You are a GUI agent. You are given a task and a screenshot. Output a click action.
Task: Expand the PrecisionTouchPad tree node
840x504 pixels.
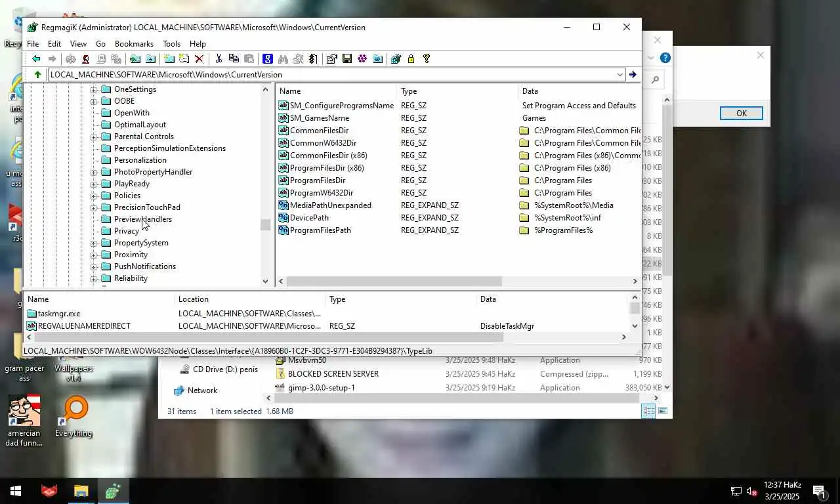pos(93,207)
